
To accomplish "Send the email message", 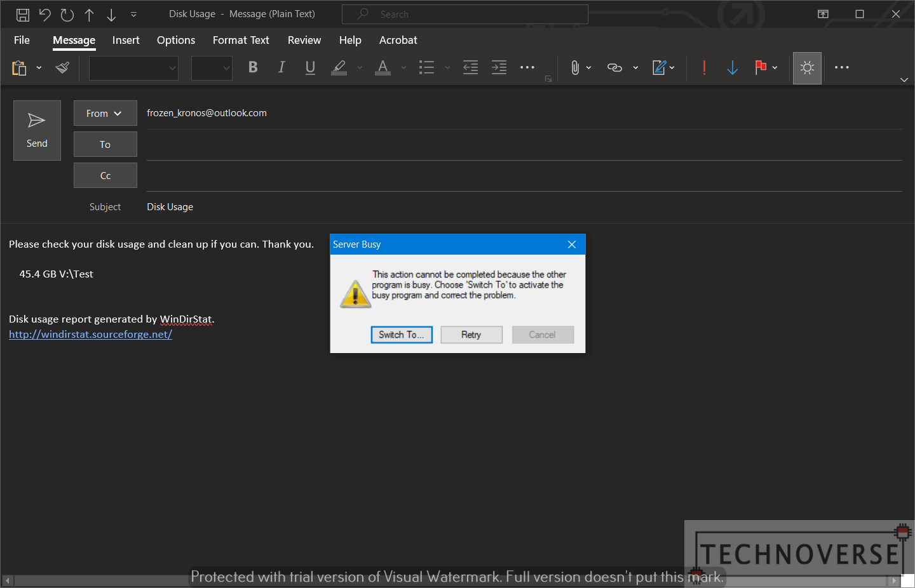I will [37, 130].
